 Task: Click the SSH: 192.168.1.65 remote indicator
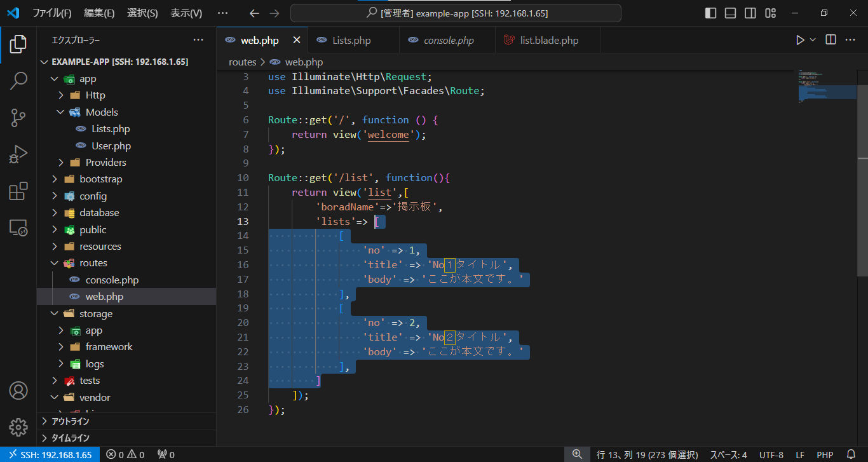coord(50,455)
